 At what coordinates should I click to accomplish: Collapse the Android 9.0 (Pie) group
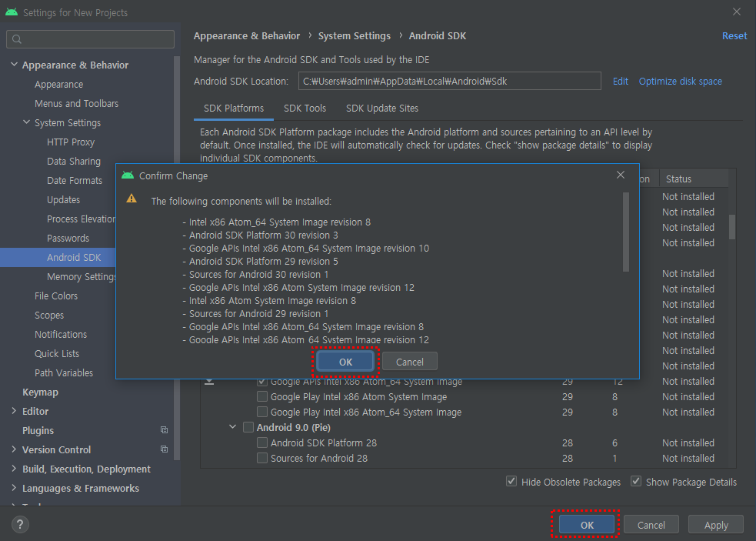tap(233, 427)
